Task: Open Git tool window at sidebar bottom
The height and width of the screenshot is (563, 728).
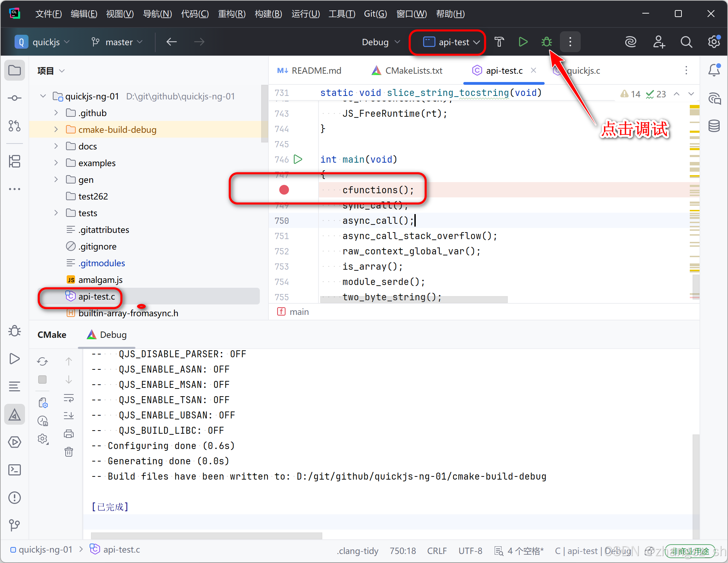Action: click(15, 525)
